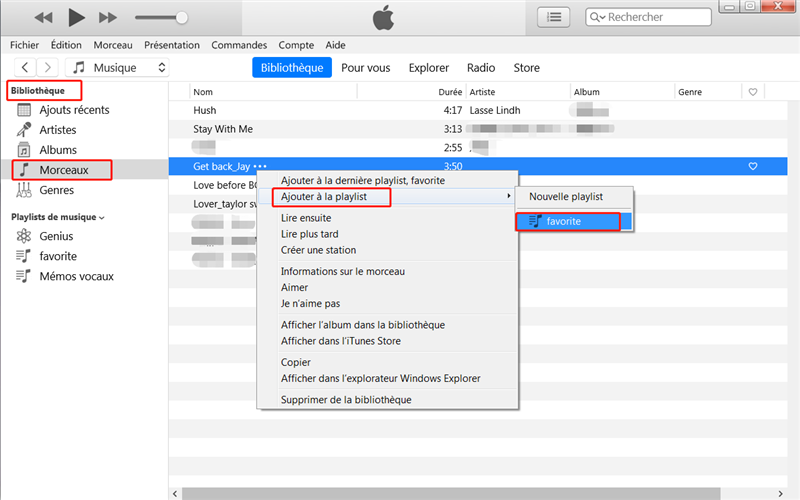Select Artistes in the sidebar
Screen dimensions: 800x500
58,130
